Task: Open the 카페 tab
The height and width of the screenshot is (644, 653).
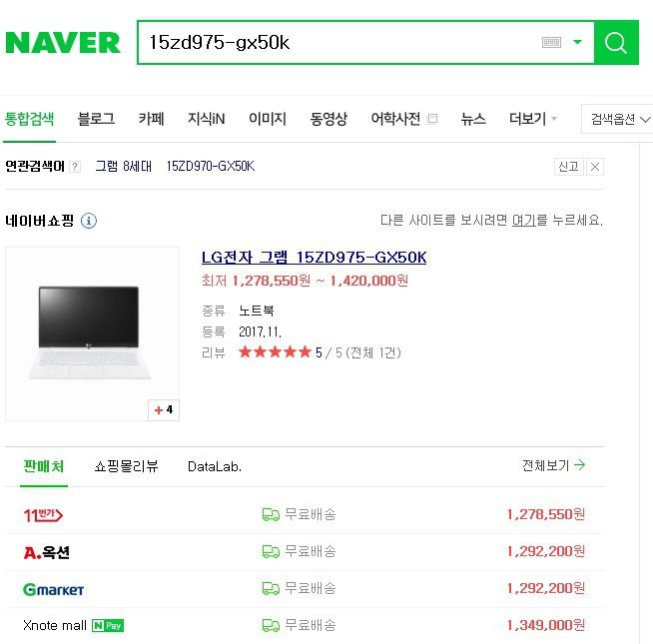Action: pyautogui.click(x=151, y=119)
